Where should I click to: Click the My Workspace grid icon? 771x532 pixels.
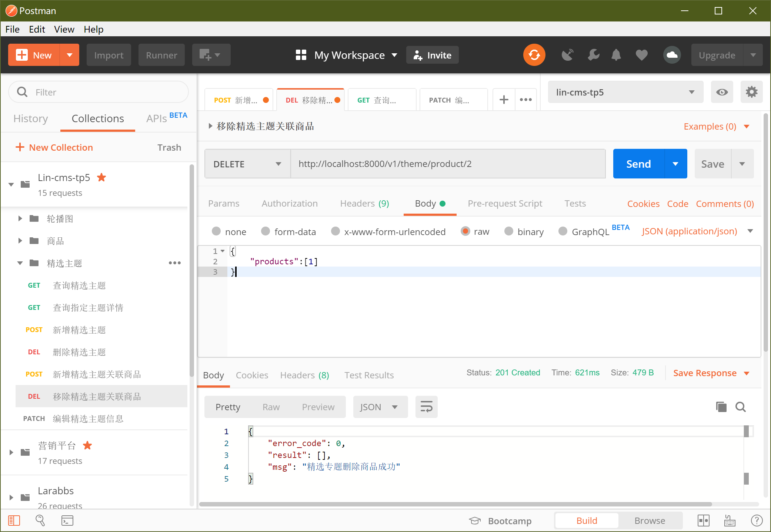[x=301, y=55]
